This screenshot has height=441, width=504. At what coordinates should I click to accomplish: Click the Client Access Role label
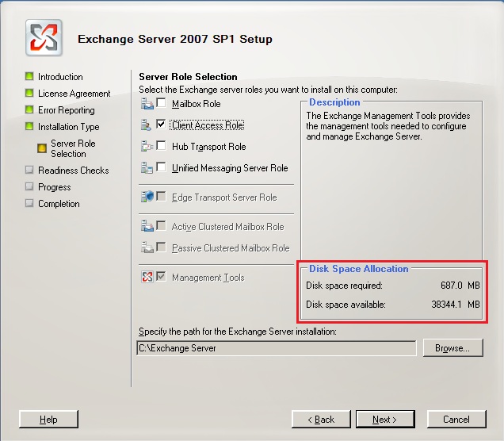pyautogui.click(x=208, y=125)
